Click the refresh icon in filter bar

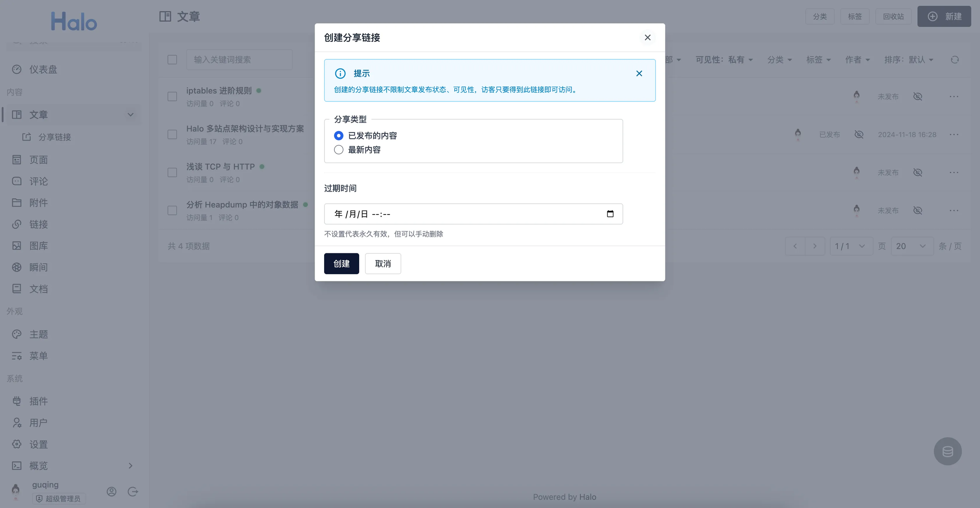click(x=954, y=60)
